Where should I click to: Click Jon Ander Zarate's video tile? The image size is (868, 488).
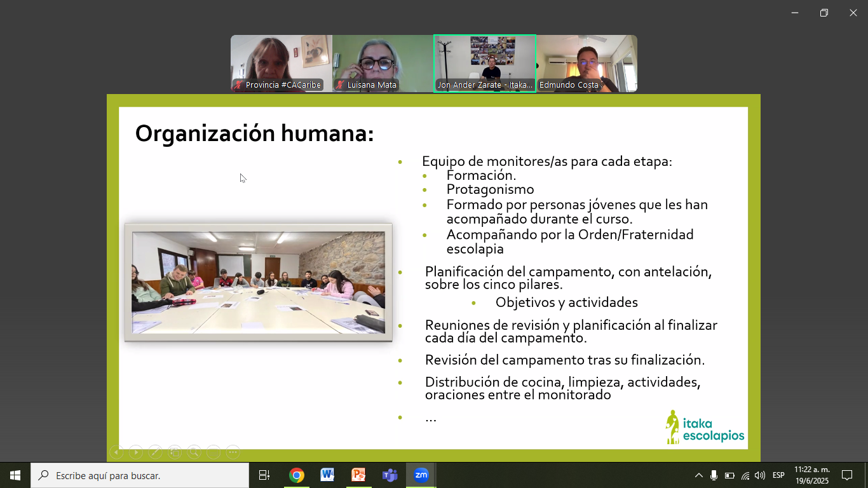pos(484,63)
